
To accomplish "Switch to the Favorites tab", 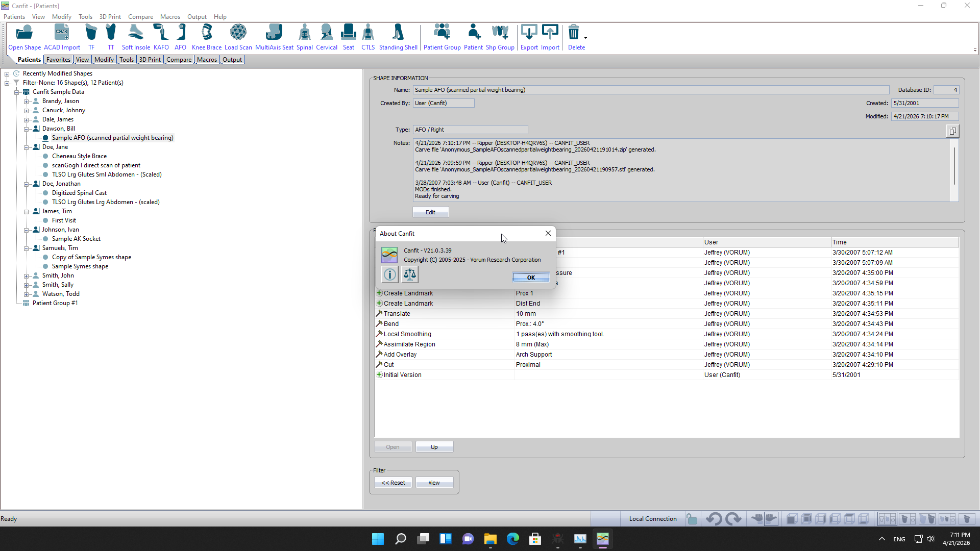I will click(58, 60).
